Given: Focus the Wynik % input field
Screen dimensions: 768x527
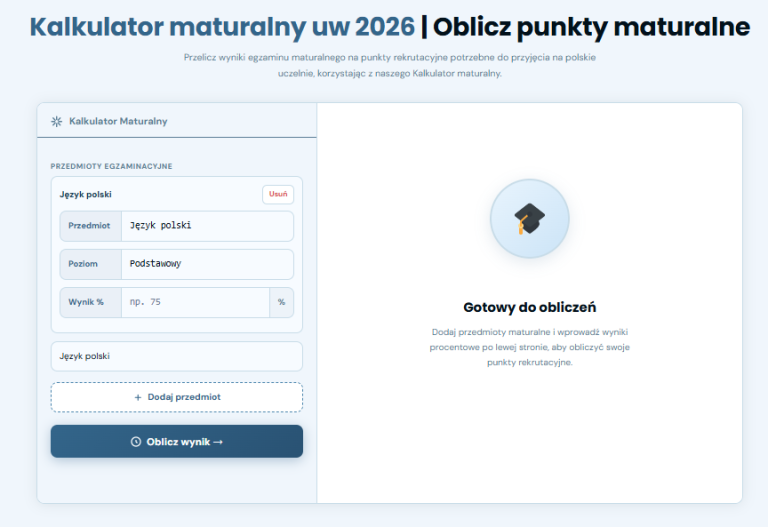Looking at the screenshot, I should [x=195, y=302].
